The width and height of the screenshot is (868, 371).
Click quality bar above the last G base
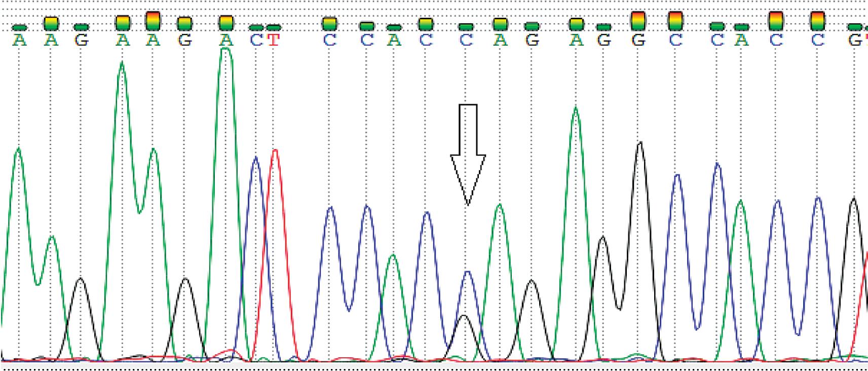(854, 27)
